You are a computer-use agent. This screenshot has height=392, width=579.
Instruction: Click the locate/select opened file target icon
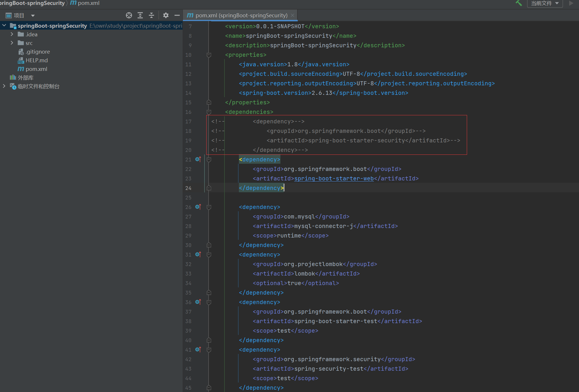129,15
